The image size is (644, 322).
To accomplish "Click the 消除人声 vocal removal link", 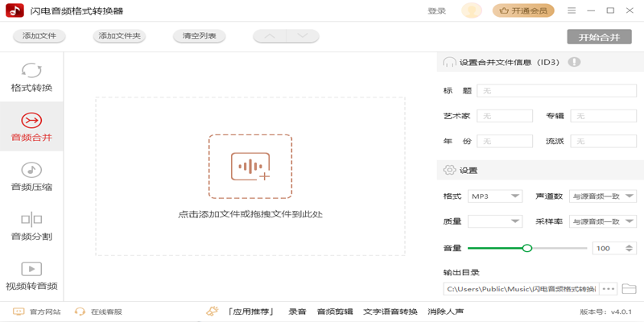I will pos(446,312).
